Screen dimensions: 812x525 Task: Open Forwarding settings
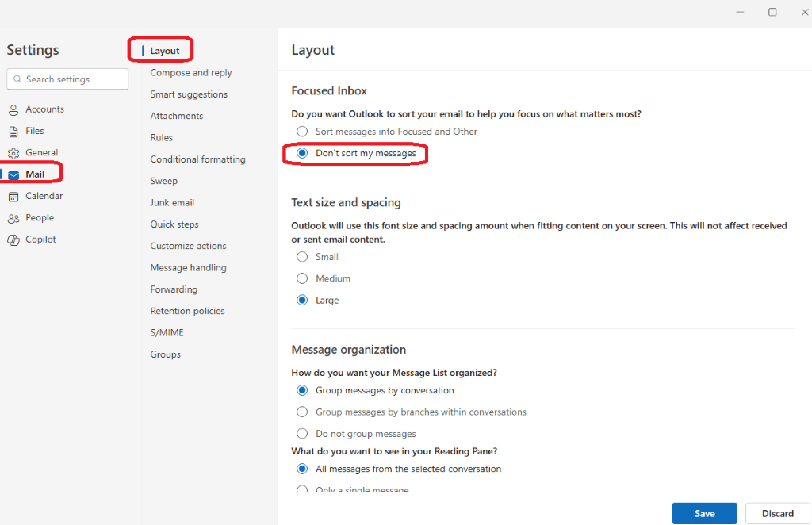pyautogui.click(x=174, y=289)
